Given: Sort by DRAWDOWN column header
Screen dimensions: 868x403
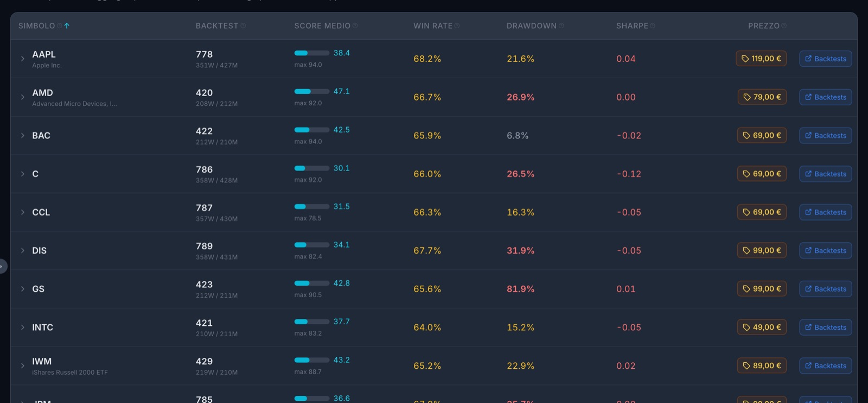Looking at the screenshot, I should coord(532,26).
